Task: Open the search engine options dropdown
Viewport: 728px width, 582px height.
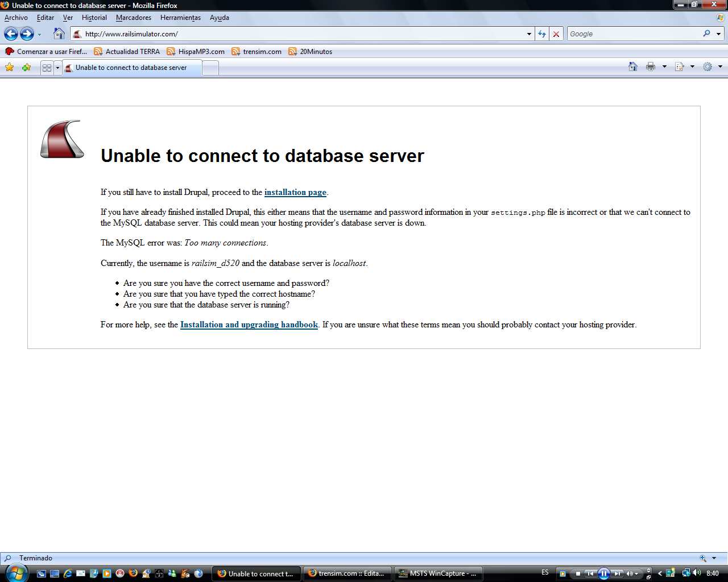Action: (x=718, y=34)
